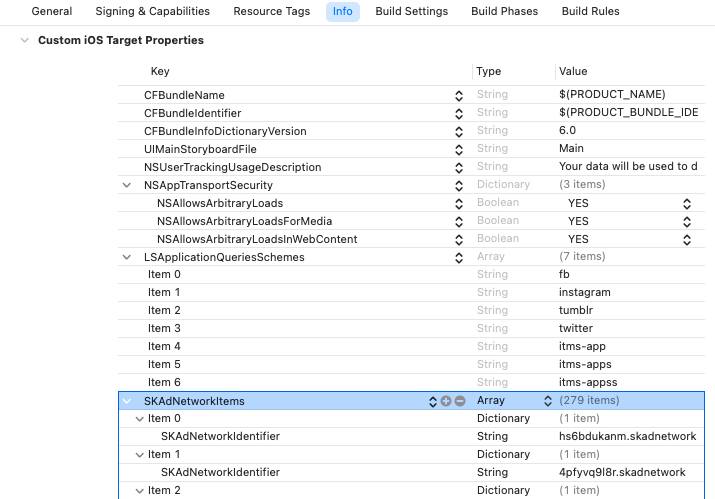Screen dimensions: 715x499
Task: Select the CFBundleName key row
Action: 184,95
